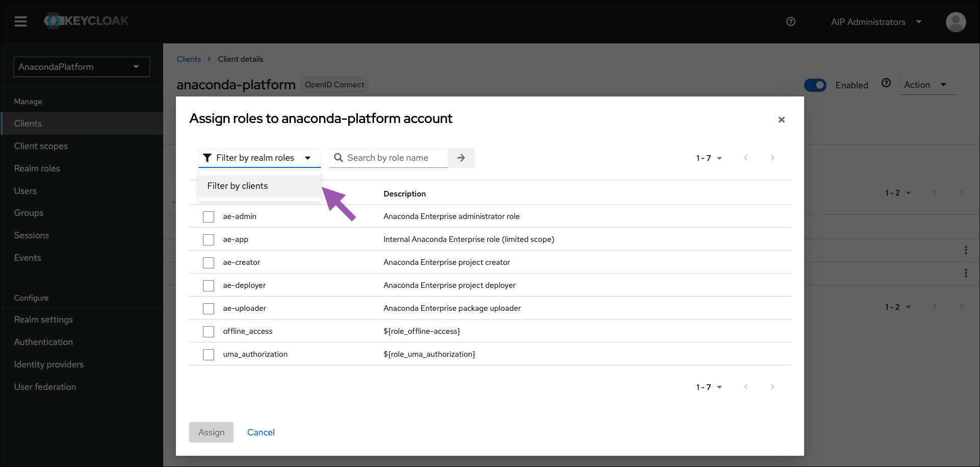Click next page arrow beside upper 1-2 pager
Image resolution: width=980 pixels, height=467 pixels.
961,192
